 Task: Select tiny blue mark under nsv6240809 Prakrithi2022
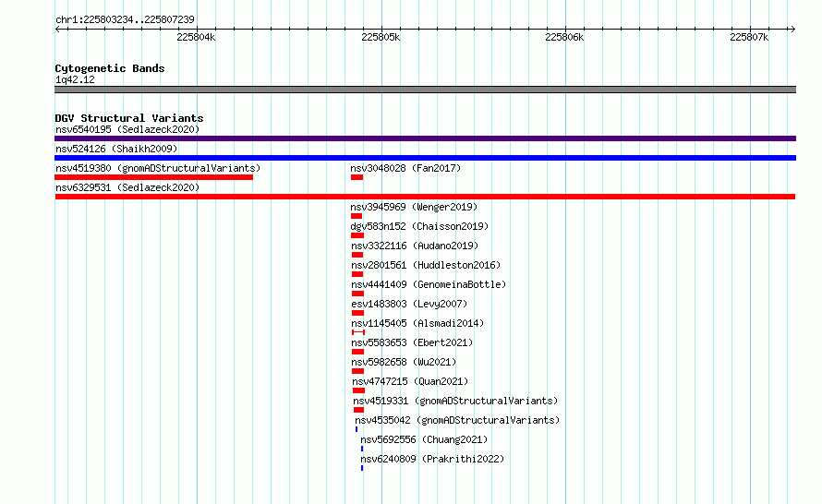click(362, 468)
